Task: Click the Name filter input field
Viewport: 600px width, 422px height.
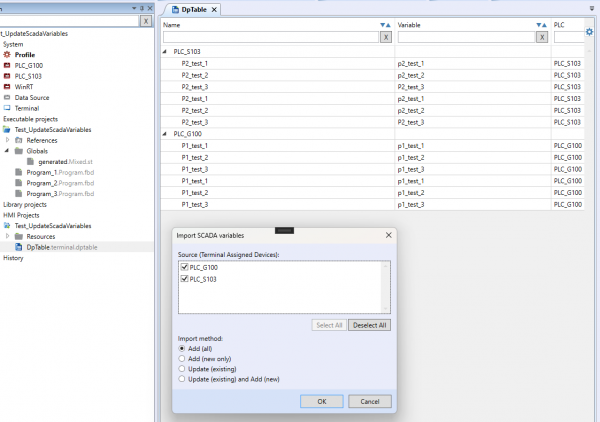Action: (x=271, y=37)
